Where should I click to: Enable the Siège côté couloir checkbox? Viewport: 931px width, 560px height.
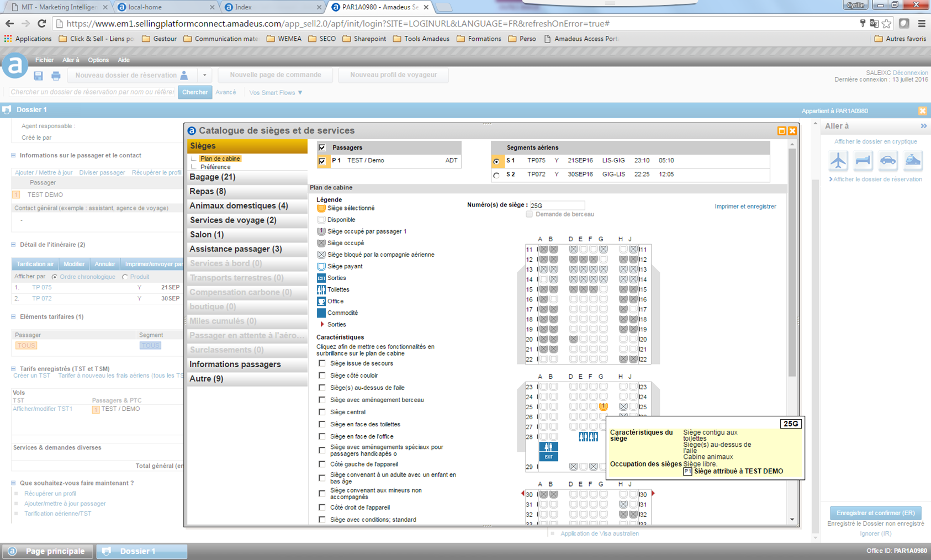(322, 376)
